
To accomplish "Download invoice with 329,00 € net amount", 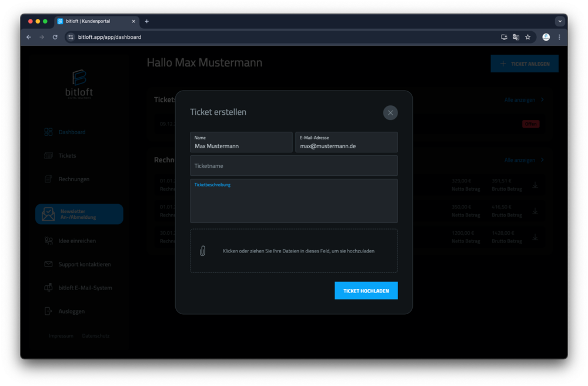I will click(535, 185).
